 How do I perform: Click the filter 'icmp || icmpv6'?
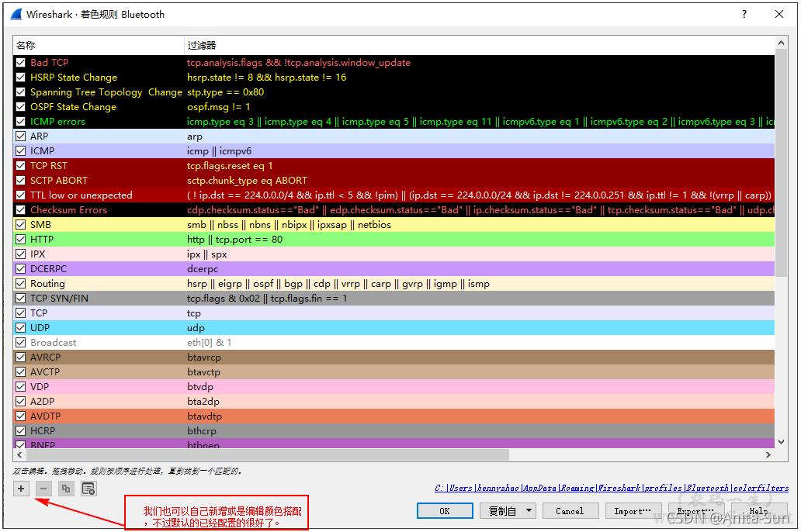click(x=219, y=151)
